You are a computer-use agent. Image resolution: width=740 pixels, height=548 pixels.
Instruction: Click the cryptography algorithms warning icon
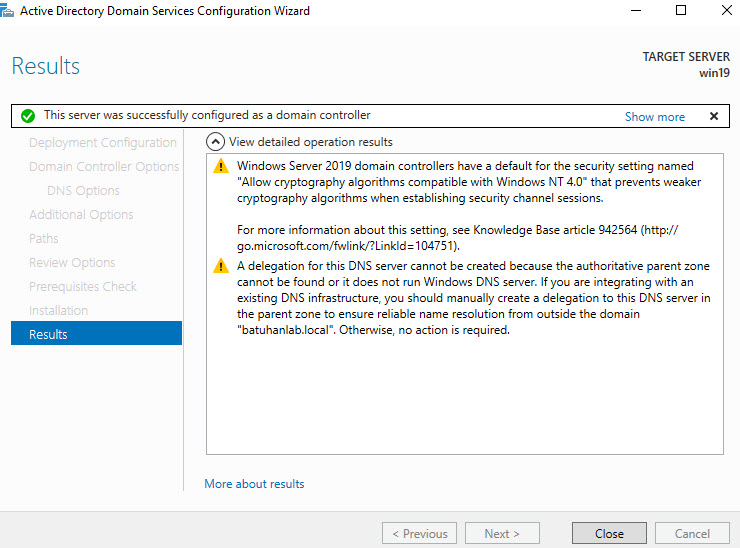(221, 166)
